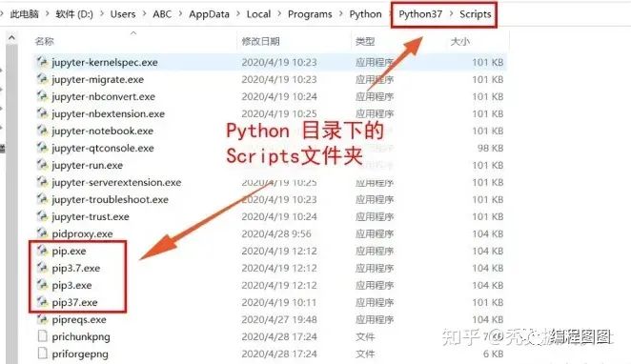Image resolution: width=631 pixels, height=364 pixels.
Task: Select the pip.exe file icon
Action: click(42, 251)
